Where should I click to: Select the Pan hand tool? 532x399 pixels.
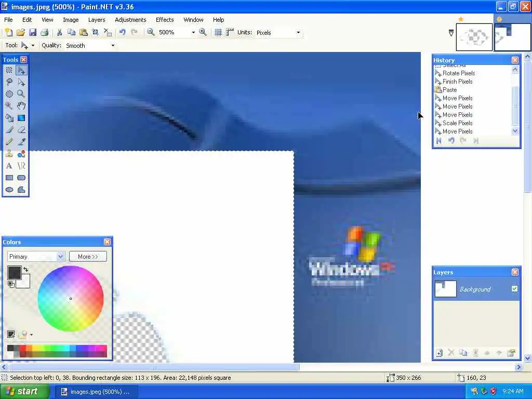click(21, 106)
